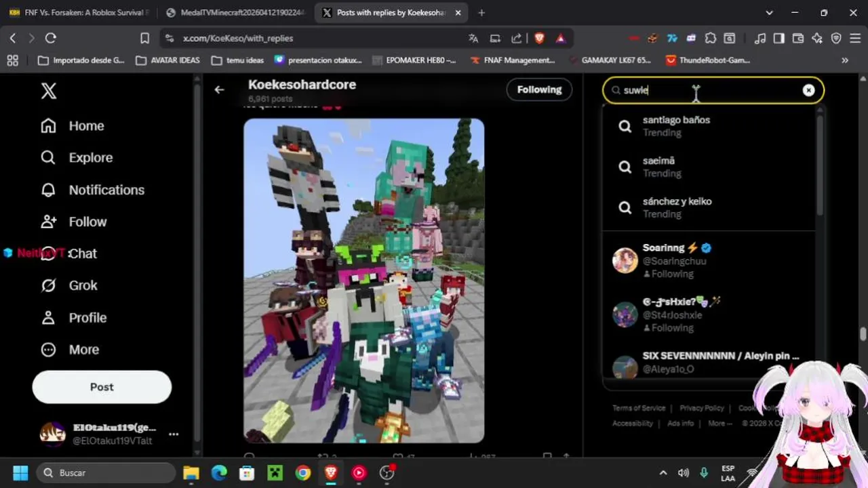Screen dimensions: 868x488
Task: Open the Brave Rewards triangle icon
Action: coord(561,39)
